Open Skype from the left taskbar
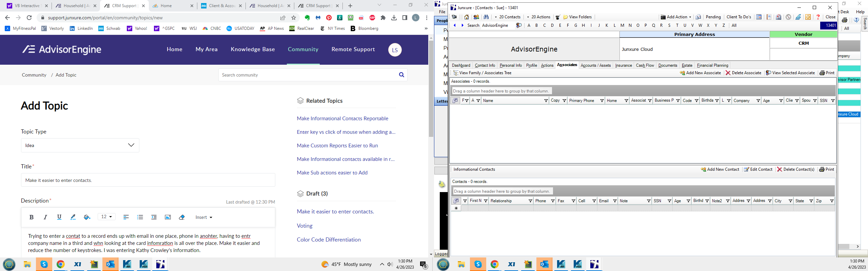This screenshot has height=271, width=868. click(x=44, y=264)
